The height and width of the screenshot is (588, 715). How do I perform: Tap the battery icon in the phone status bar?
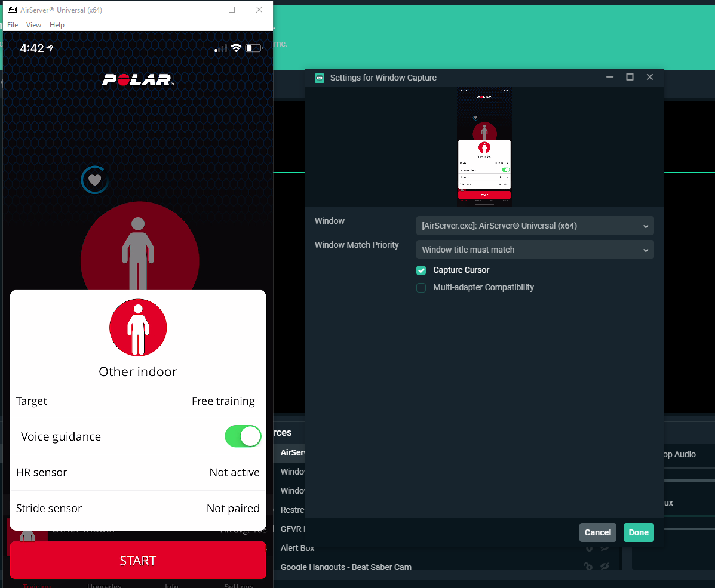(x=254, y=48)
